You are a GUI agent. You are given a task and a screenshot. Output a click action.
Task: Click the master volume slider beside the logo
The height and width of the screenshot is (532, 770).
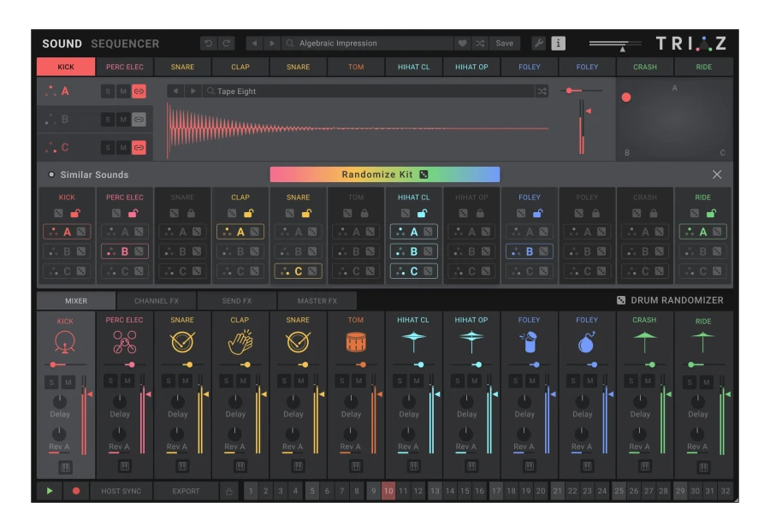point(615,44)
